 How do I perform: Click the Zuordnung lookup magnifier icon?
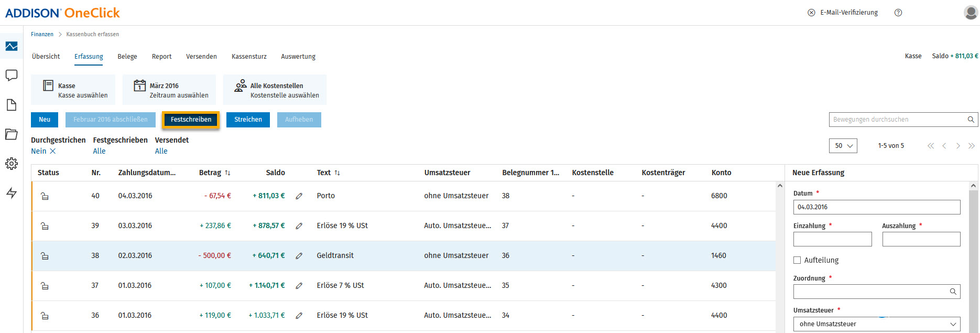tap(953, 292)
